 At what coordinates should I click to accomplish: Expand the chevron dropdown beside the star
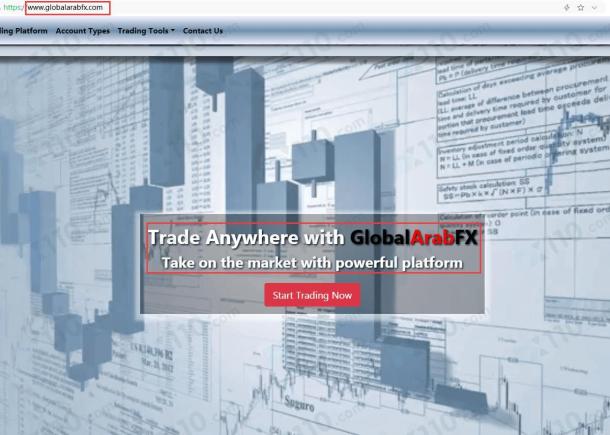594,7
